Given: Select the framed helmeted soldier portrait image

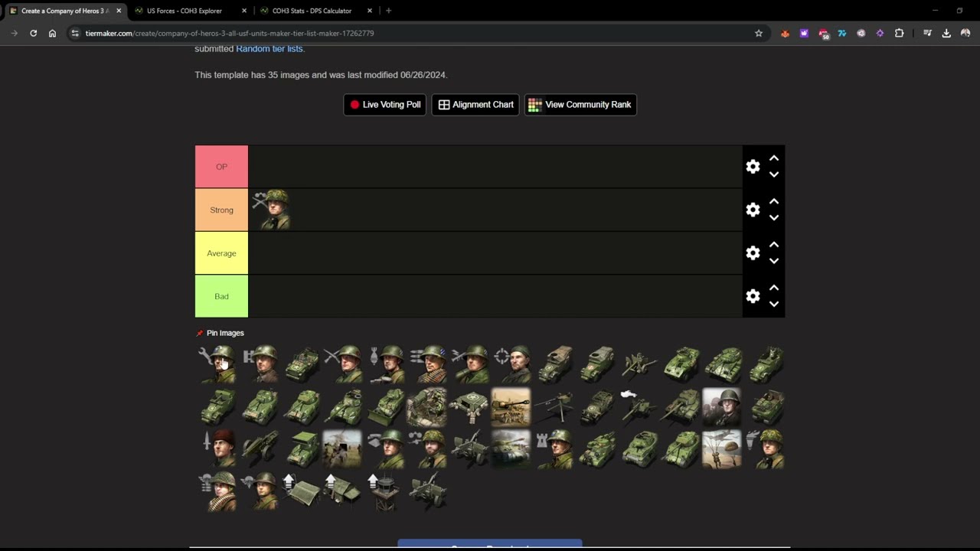Looking at the screenshot, I should point(722,406).
